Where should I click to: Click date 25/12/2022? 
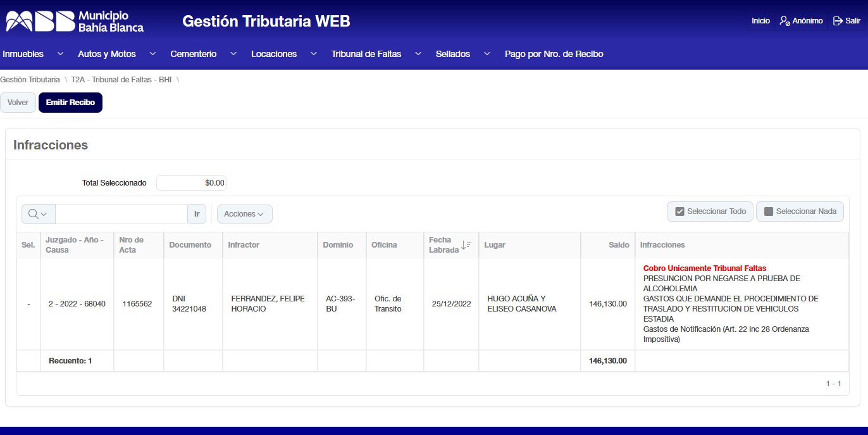(x=452, y=304)
